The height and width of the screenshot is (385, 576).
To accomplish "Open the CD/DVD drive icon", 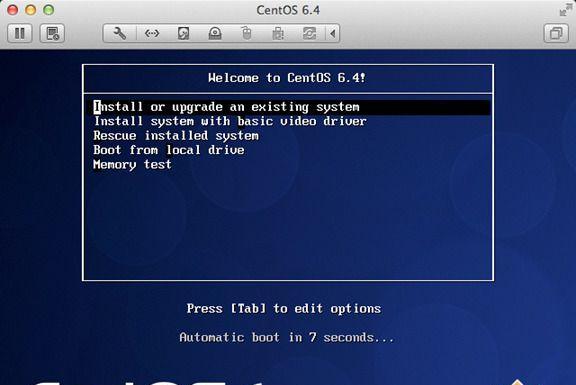I will pyautogui.click(x=215, y=33).
